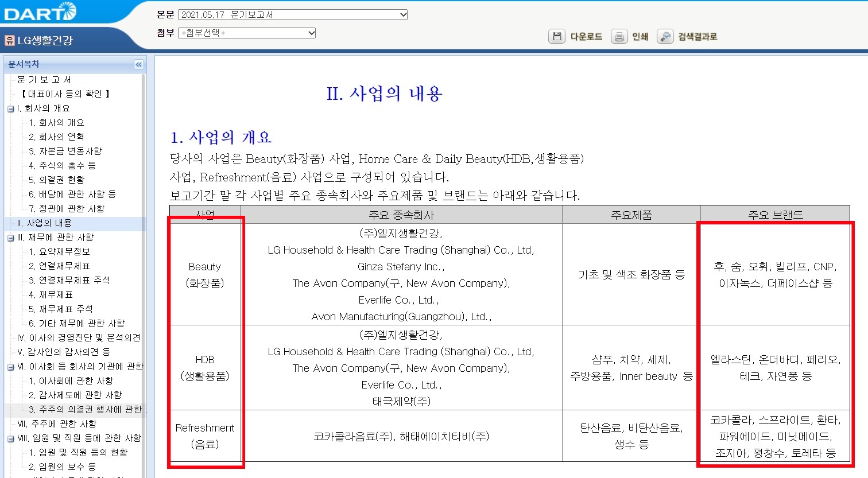Open 1. 이사회에 관한 사항
This screenshot has height=478, width=868.
click(x=71, y=380)
